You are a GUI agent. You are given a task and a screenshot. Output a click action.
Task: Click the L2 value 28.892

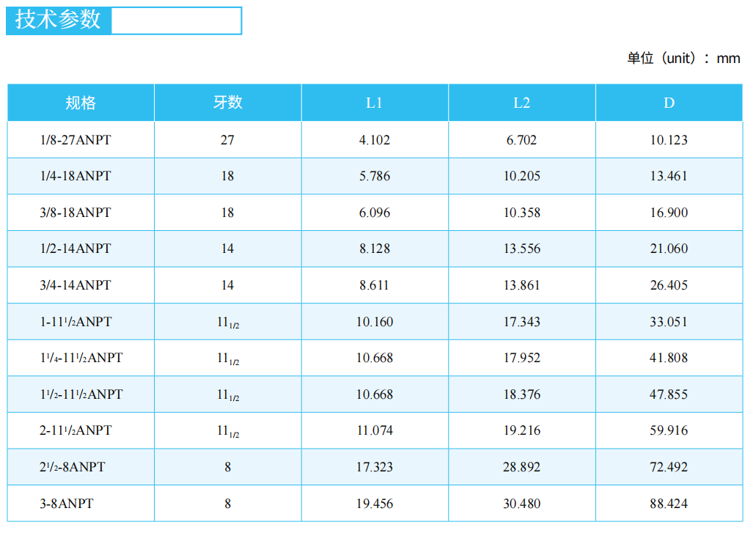coord(521,467)
